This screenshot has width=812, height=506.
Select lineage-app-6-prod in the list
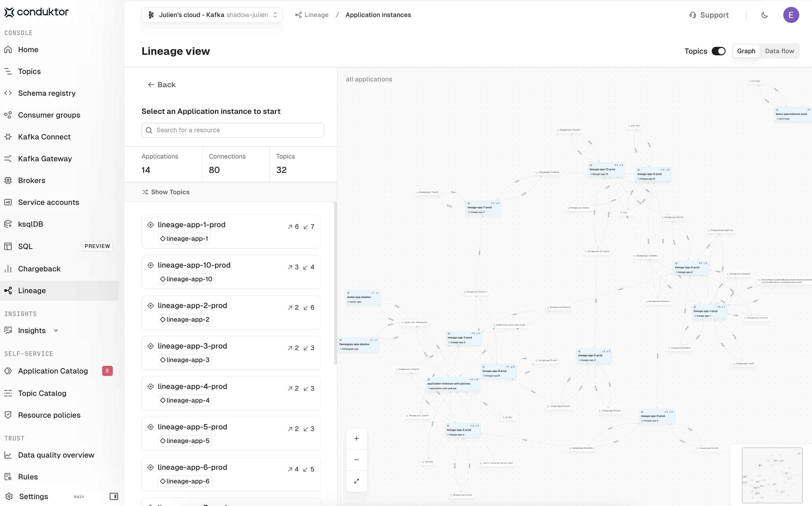(231, 474)
